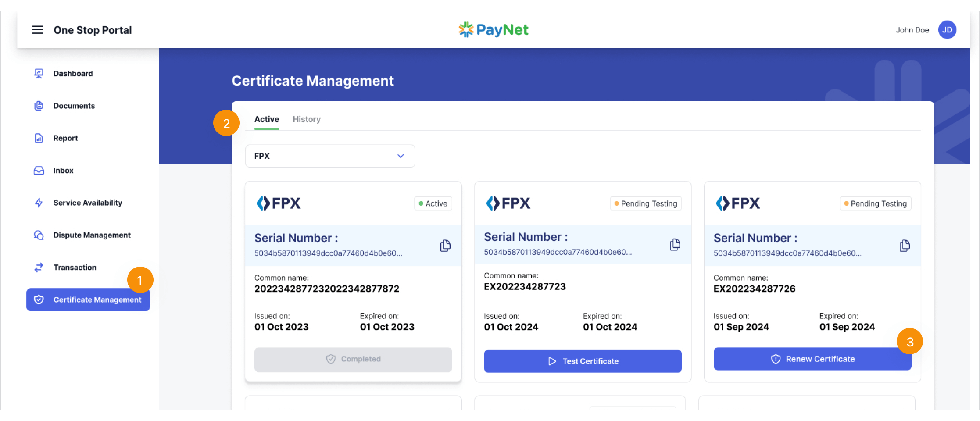
Task: Click Pending Testing badge on EX202234287723 card
Action: 646,203
